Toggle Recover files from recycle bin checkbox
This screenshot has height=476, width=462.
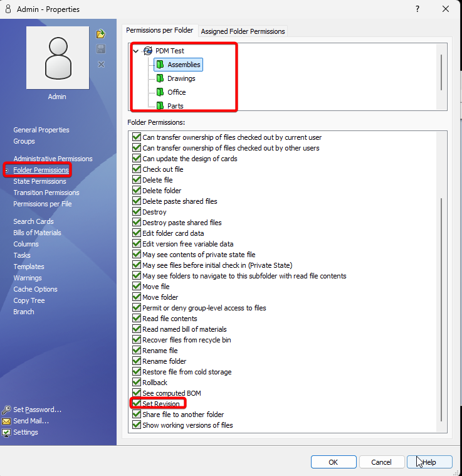click(x=137, y=339)
